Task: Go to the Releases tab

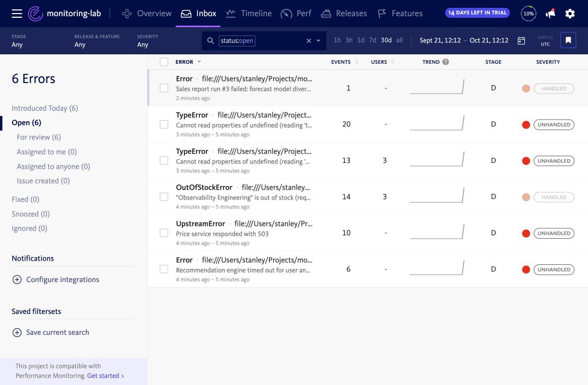Action: pyautogui.click(x=344, y=14)
